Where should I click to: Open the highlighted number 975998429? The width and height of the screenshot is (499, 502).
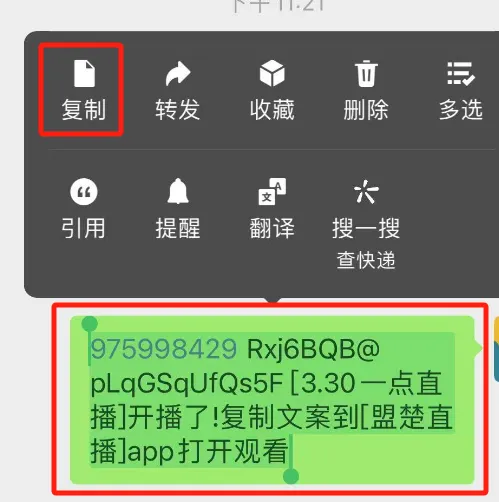(x=164, y=349)
